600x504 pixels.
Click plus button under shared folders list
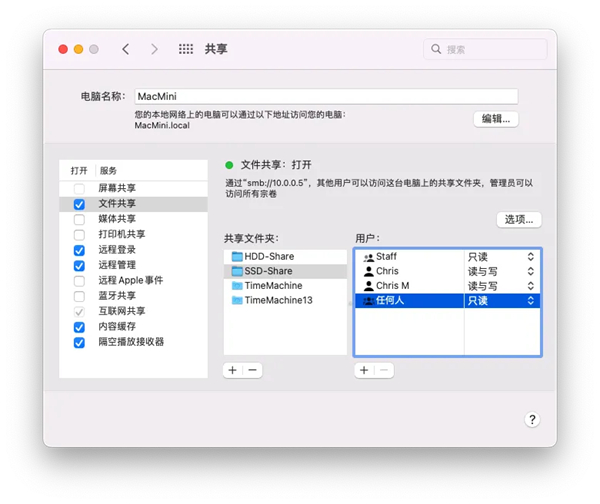click(x=233, y=370)
